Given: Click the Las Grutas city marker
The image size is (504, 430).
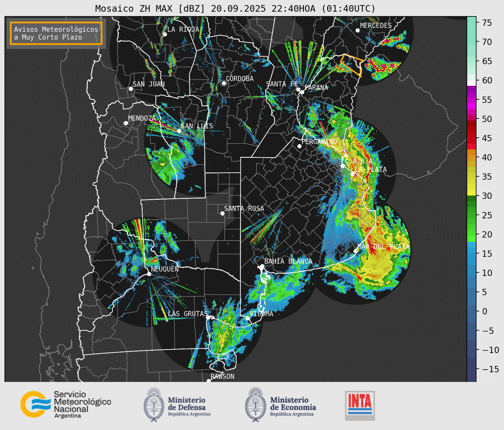Looking at the screenshot, I should coord(208,317).
